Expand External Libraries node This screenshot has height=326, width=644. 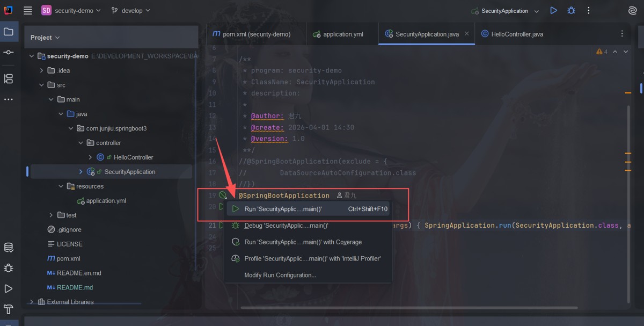tap(32, 302)
